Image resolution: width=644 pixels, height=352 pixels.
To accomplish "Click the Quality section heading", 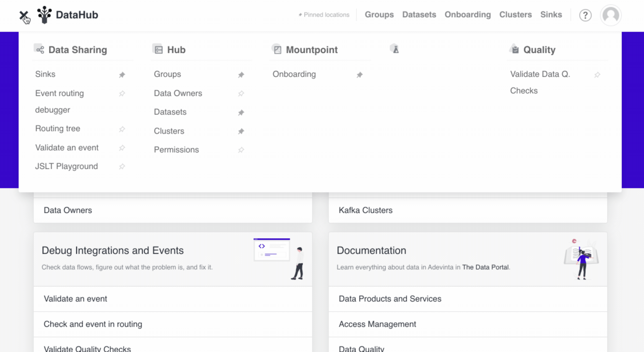I will 539,50.
